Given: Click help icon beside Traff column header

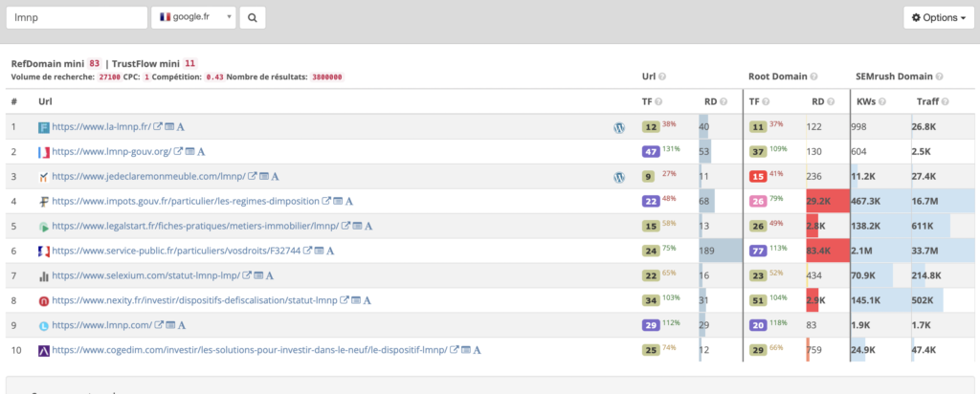Looking at the screenshot, I should [x=945, y=101].
